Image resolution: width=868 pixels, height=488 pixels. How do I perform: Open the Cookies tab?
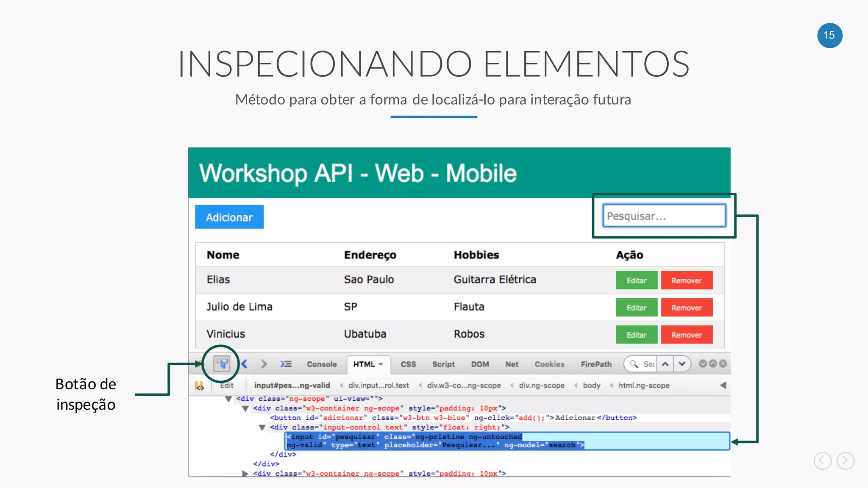point(549,364)
